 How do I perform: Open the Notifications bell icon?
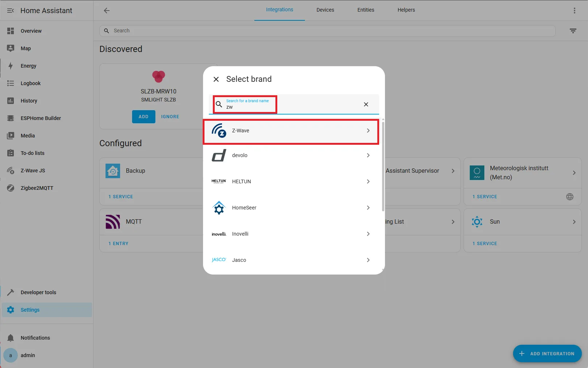[11, 337]
